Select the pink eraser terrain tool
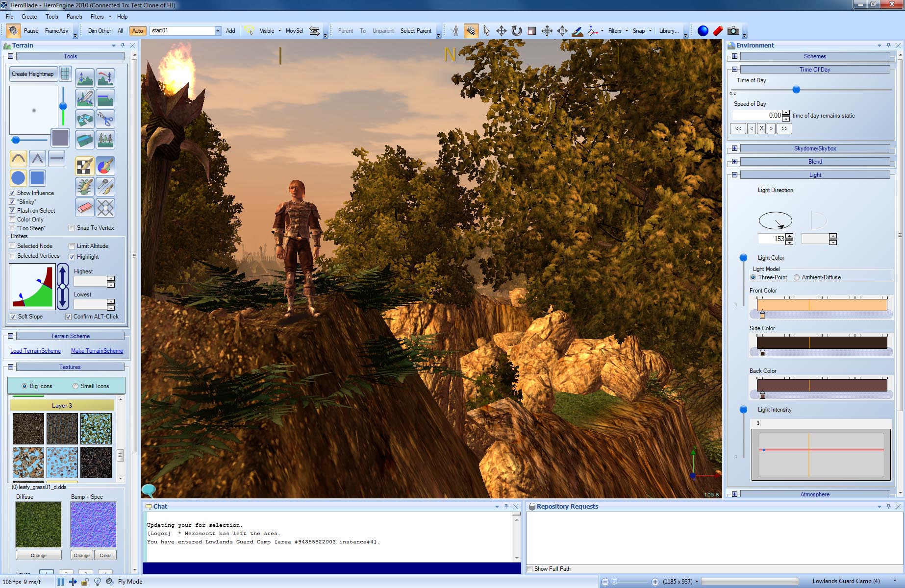 point(85,207)
